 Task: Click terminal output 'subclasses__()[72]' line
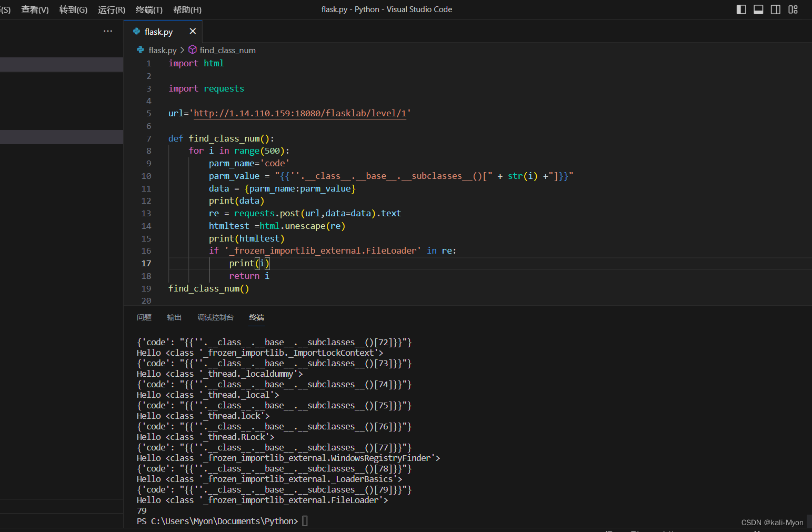click(274, 342)
